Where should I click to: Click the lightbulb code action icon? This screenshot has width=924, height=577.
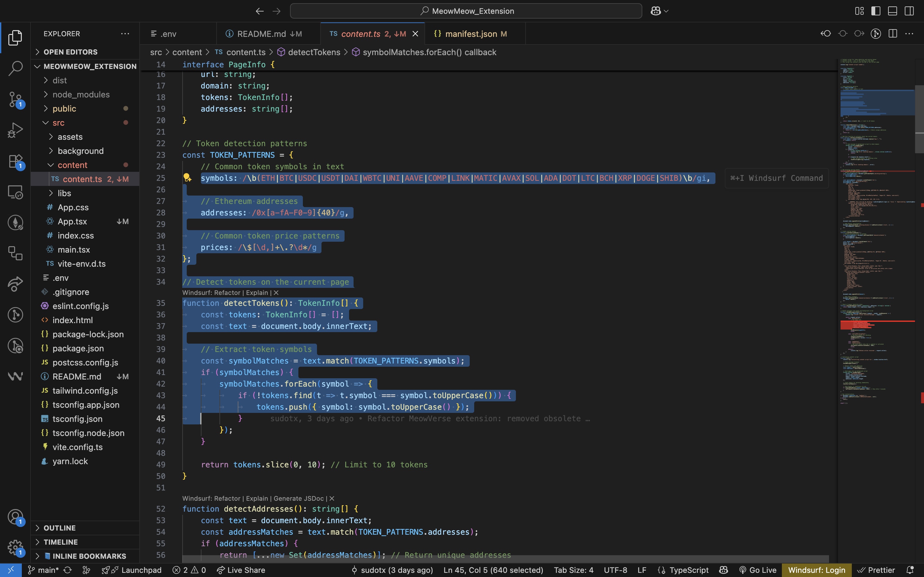tap(187, 178)
